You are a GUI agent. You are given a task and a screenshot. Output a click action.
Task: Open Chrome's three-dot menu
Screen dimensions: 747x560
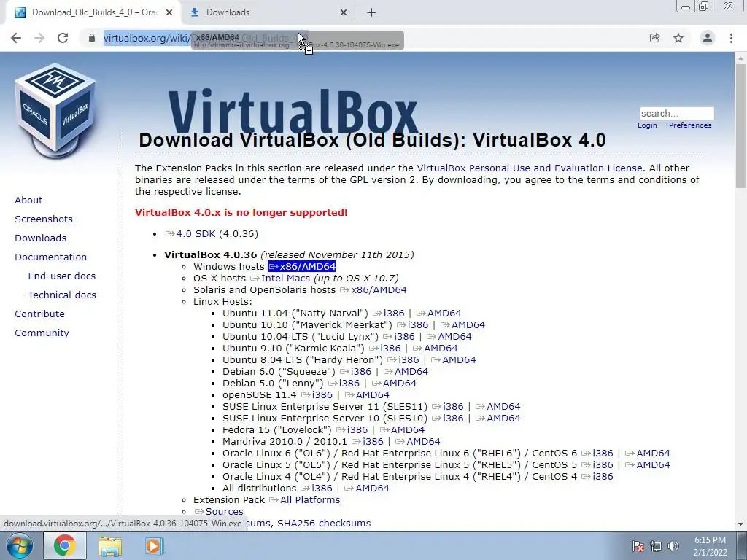(x=731, y=38)
